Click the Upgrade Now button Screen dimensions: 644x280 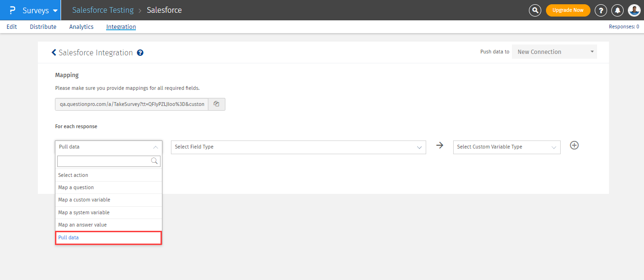pyautogui.click(x=568, y=10)
